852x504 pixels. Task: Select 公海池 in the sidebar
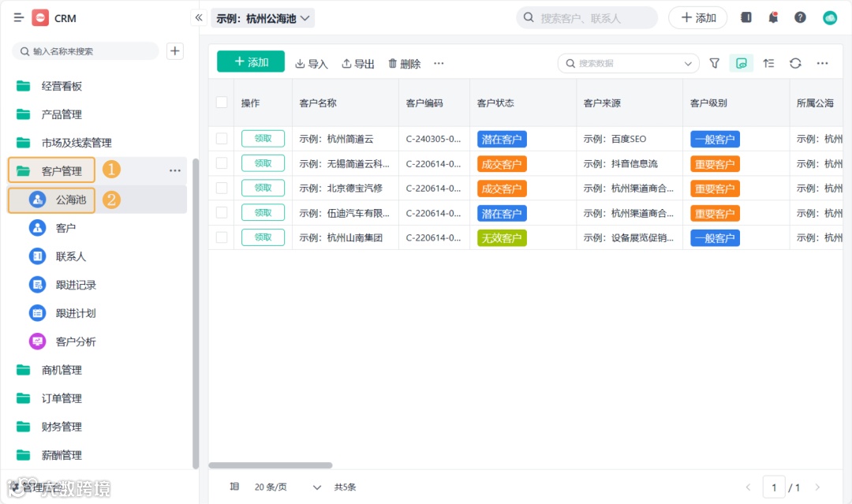97,200
